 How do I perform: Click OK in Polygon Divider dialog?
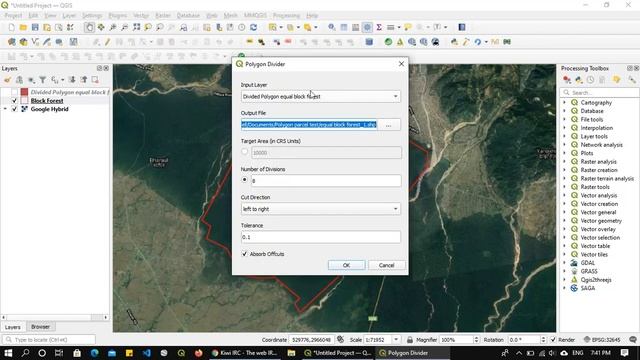click(346, 265)
